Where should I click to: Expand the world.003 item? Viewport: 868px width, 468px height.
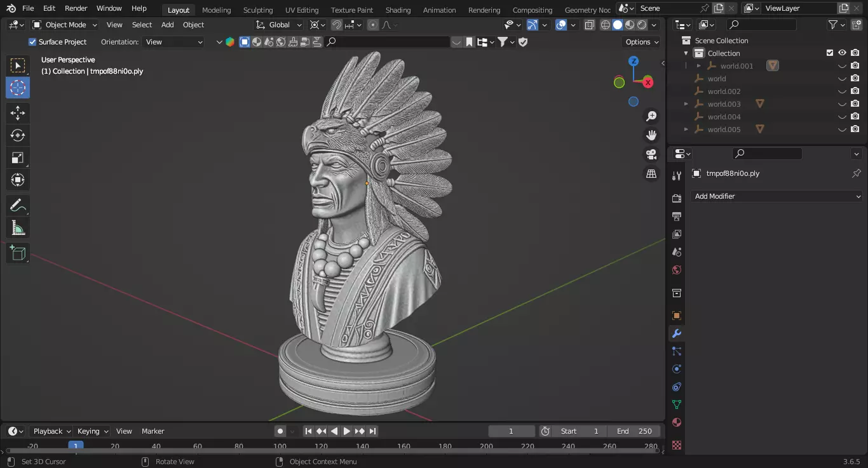(x=686, y=104)
